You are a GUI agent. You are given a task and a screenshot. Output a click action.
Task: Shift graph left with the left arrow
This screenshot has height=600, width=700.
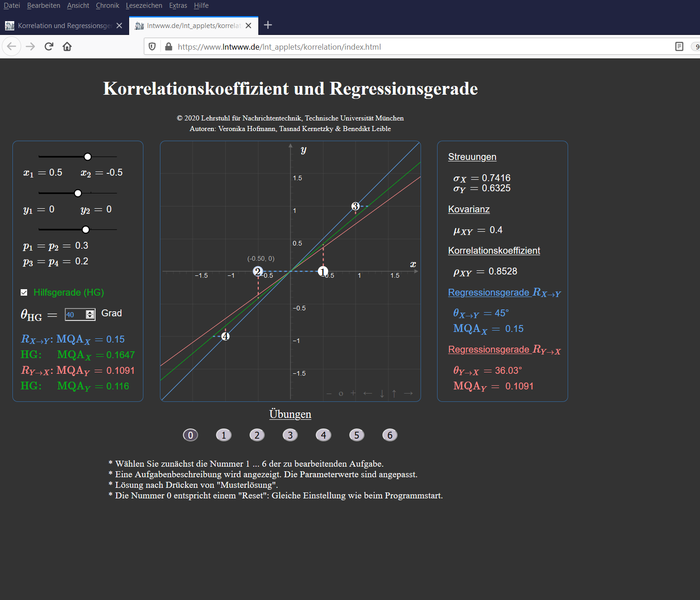367,393
